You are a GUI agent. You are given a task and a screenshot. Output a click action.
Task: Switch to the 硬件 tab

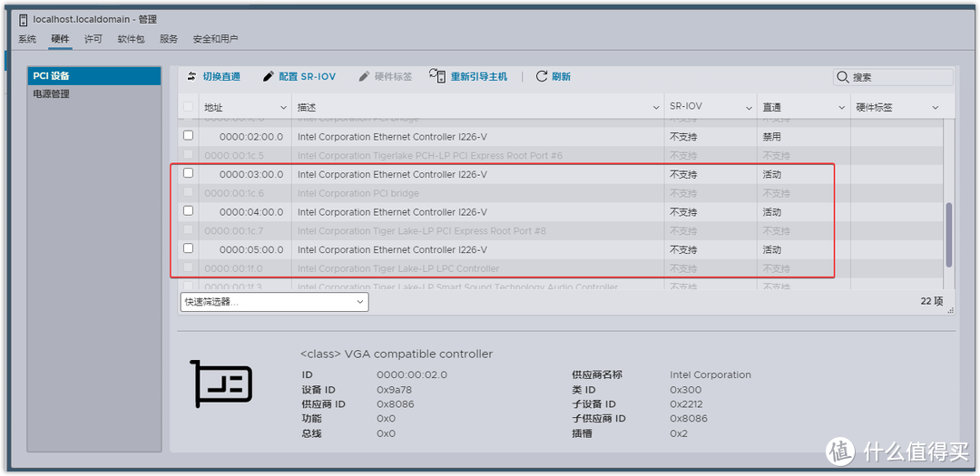click(x=60, y=39)
